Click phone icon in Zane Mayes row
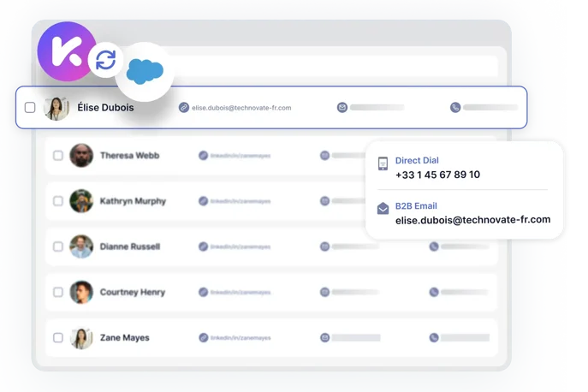 [434, 337]
